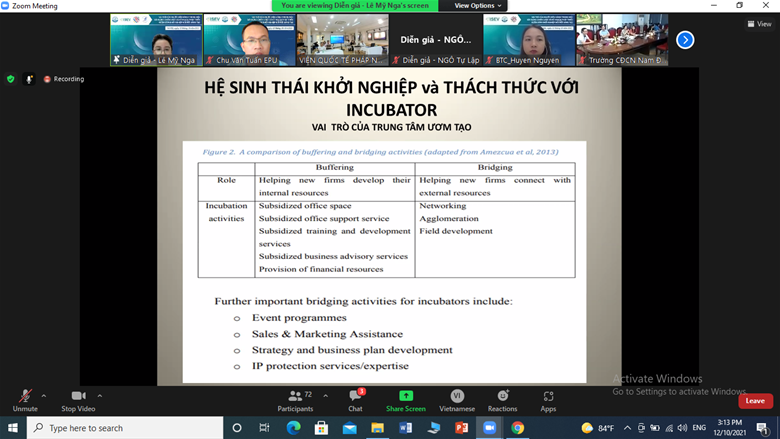This screenshot has width=780, height=439.
Task: Open the Participants panel
Action: click(295, 399)
